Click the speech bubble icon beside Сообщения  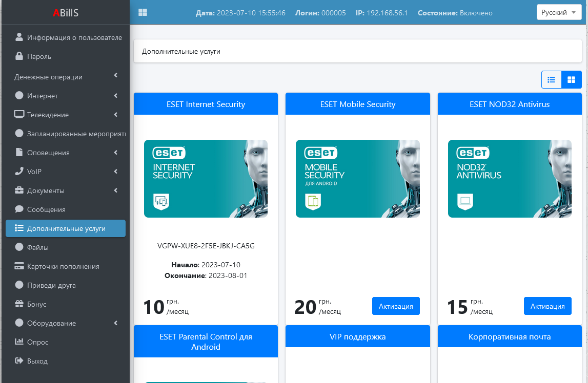tap(19, 209)
